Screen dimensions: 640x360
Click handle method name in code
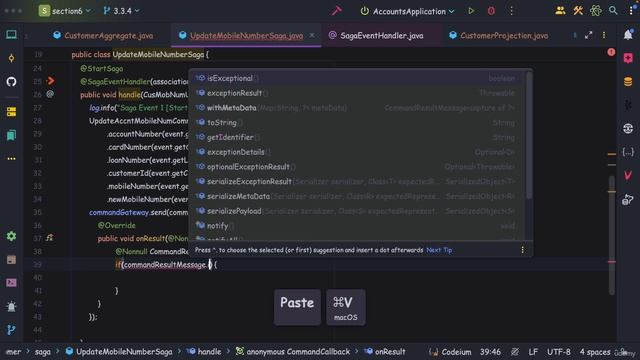[129, 95]
